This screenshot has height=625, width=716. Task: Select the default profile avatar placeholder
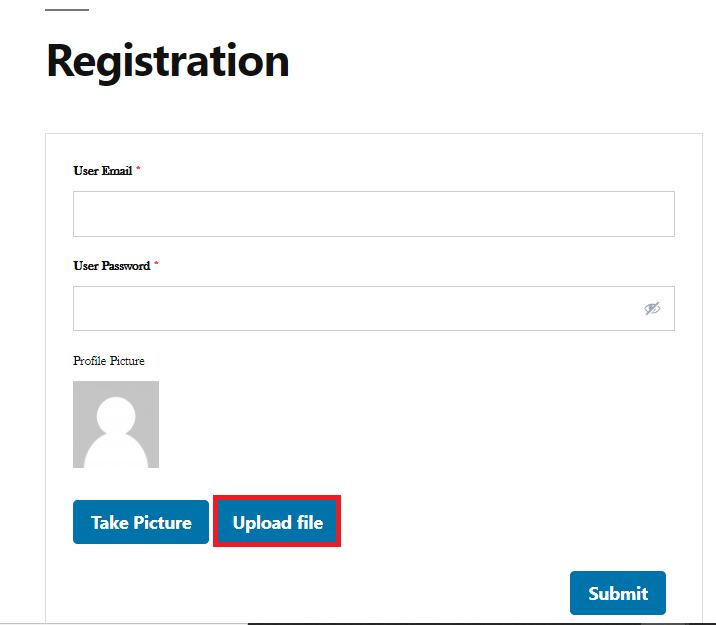116,424
